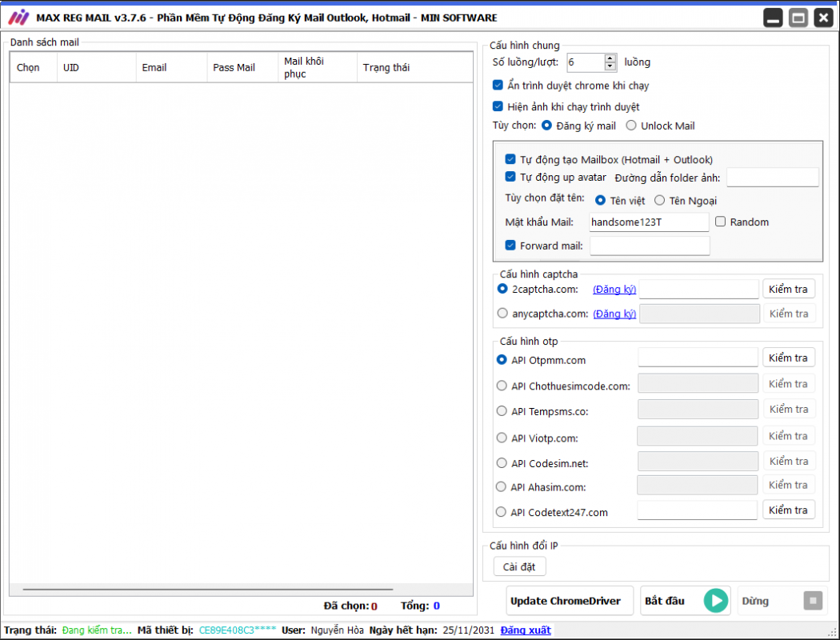Disable the Forward mail checkbox
This screenshot has height=640, width=840.
[510, 246]
